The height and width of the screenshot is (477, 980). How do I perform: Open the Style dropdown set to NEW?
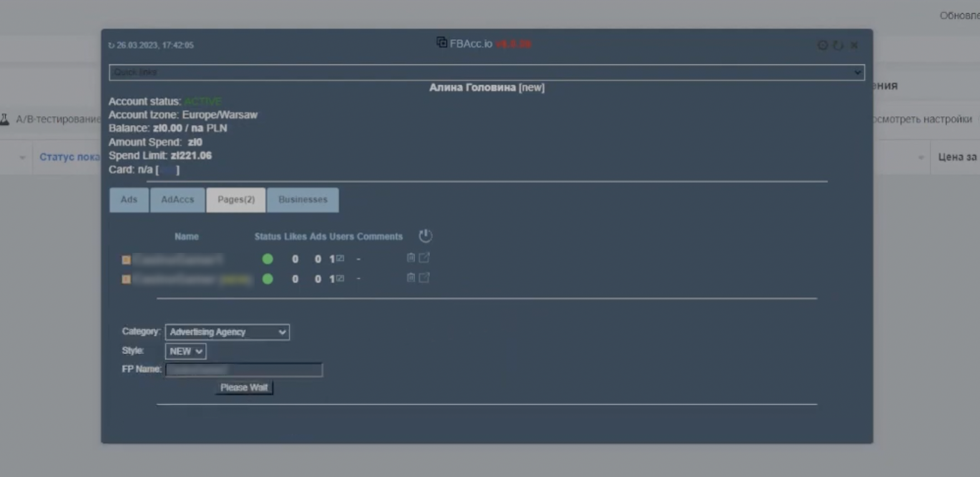pos(185,351)
